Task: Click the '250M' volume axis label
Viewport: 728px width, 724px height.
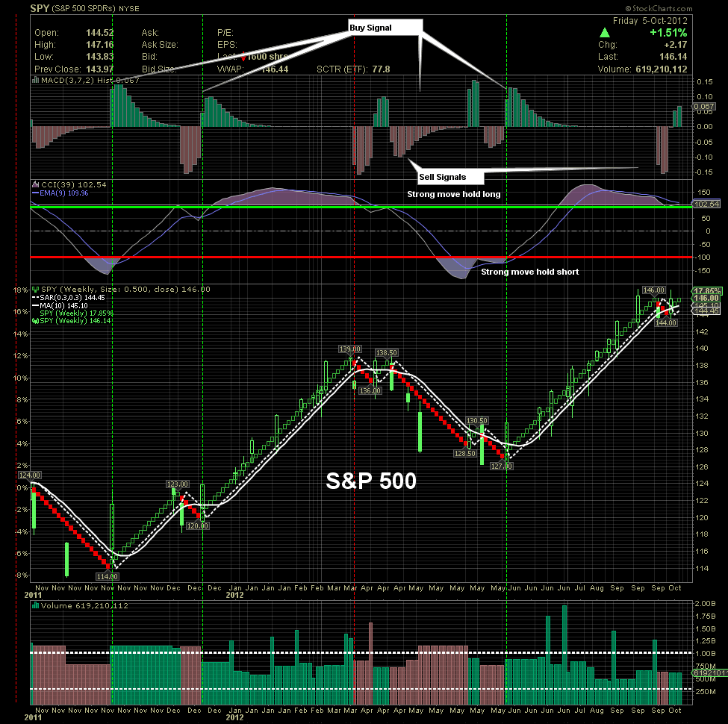Action: pyautogui.click(x=706, y=691)
